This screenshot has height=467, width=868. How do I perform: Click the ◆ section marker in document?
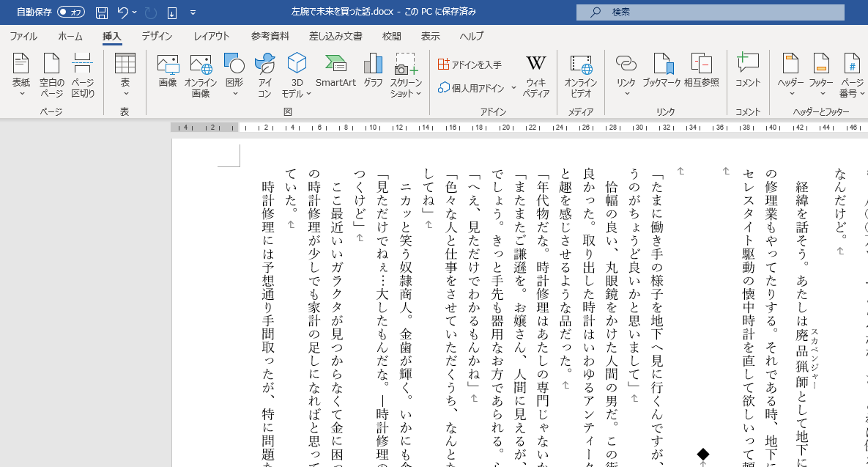click(x=703, y=455)
